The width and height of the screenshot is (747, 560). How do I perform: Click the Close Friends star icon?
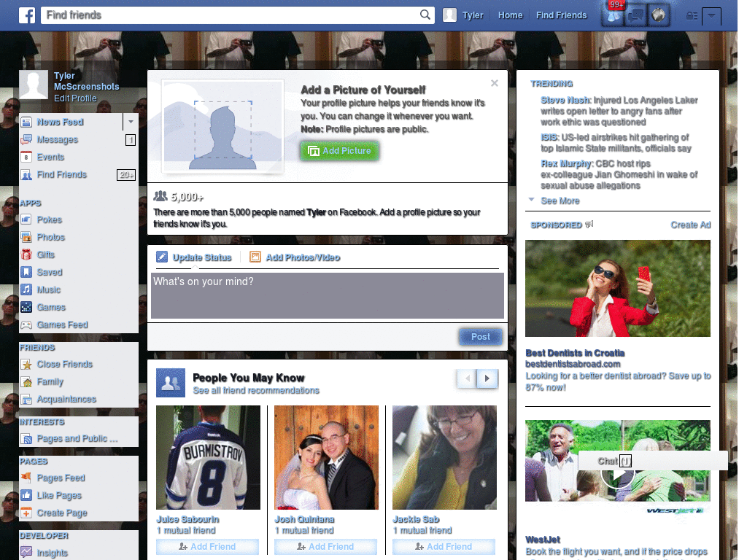tap(26, 365)
